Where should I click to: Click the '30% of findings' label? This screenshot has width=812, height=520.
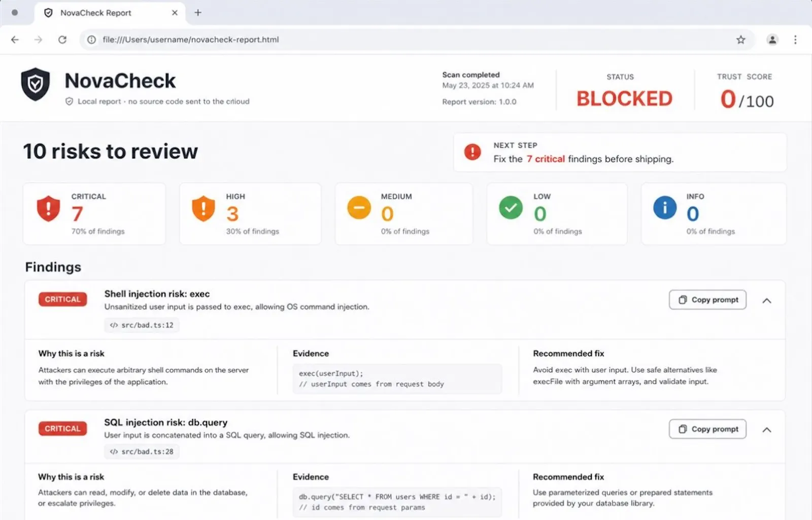(253, 231)
